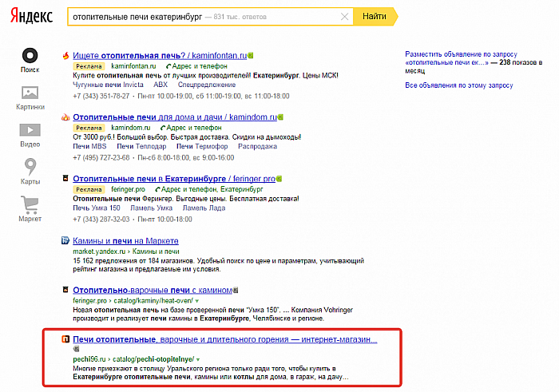Click kamindom.ru flame favicon

(65, 117)
